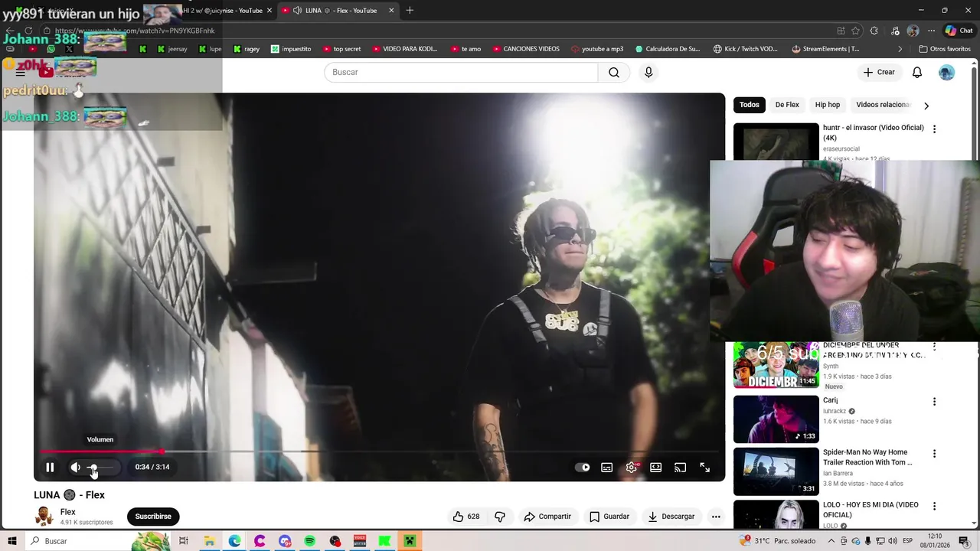Cast the video to a TV
The height and width of the screenshot is (551, 980).
[x=680, y=468]
